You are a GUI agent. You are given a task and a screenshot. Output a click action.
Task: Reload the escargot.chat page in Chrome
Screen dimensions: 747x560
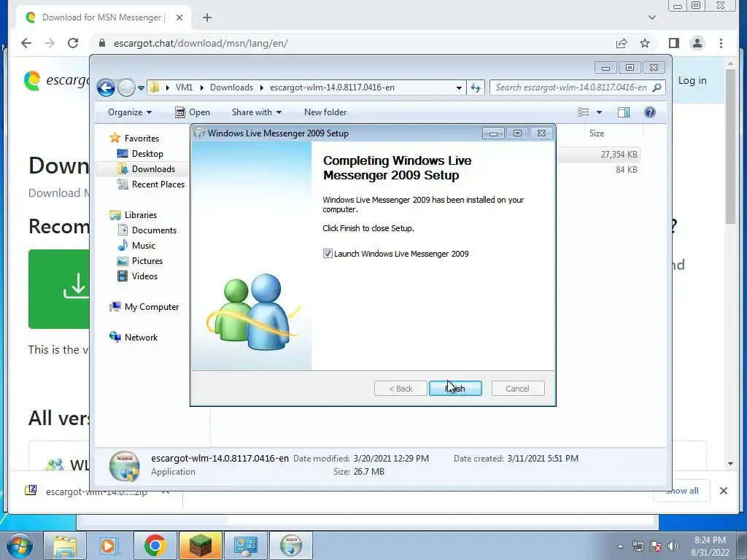pyautogui.click(x=73, y=43)
